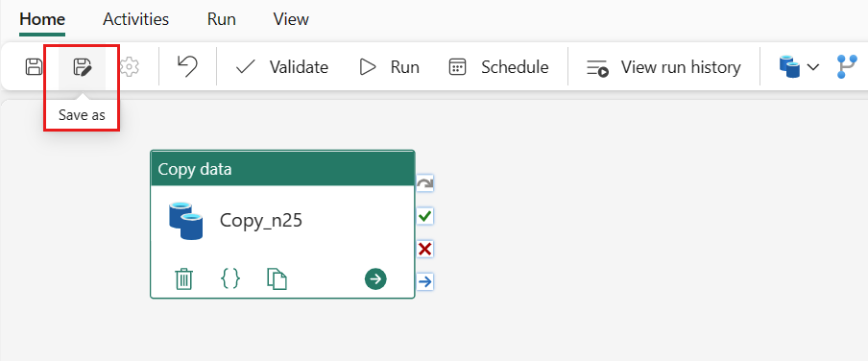Click the green arrow on Copy data activity
This screenshot has width=868, height=361.
tap(375, 278)
